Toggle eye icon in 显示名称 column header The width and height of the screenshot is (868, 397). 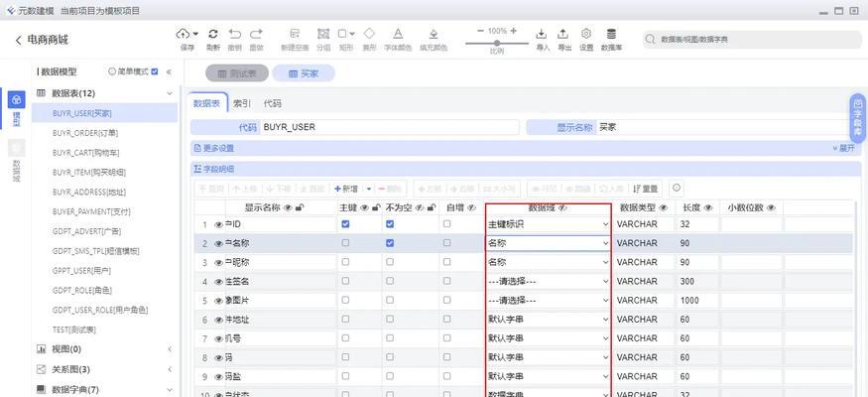(288, 208)
